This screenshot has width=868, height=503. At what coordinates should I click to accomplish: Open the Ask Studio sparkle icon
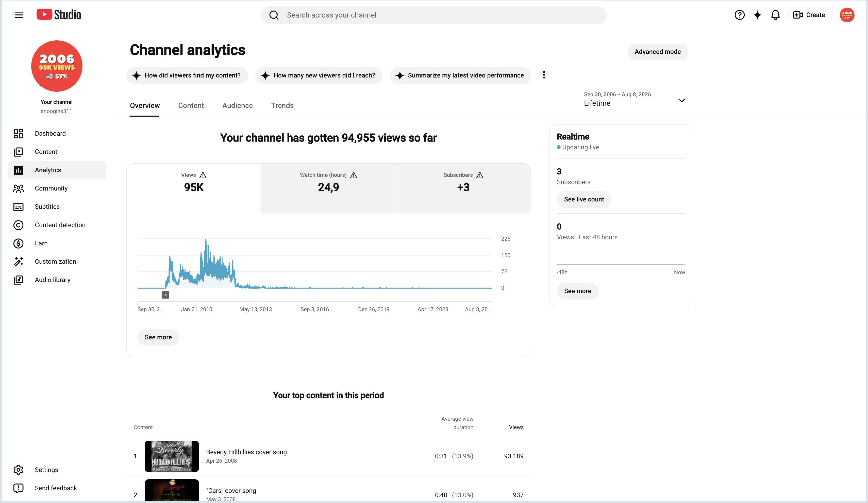[757, 15]
